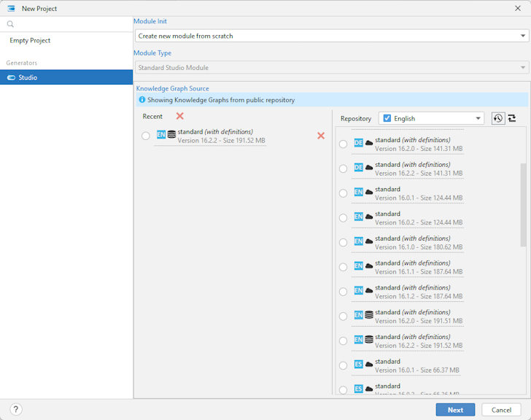Remove recent Version 16.2.2 entry with red X
This screenshot has height=420, width=531.
click(321, 136)
